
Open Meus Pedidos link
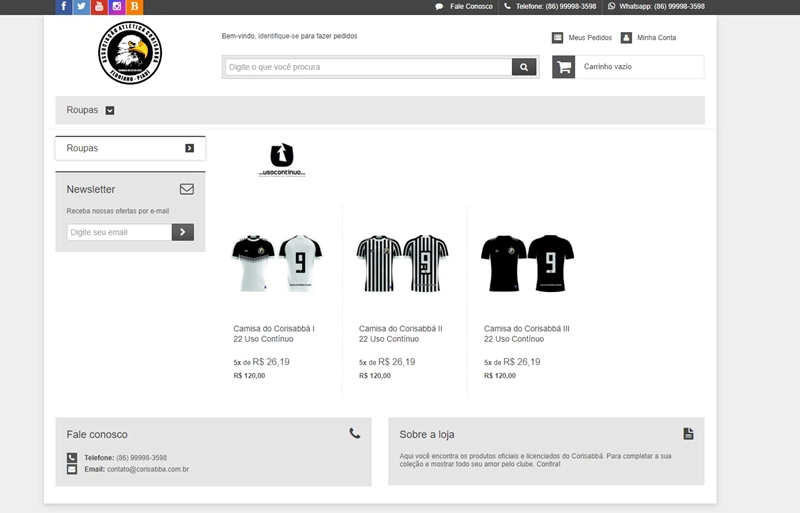pos(590,38)
